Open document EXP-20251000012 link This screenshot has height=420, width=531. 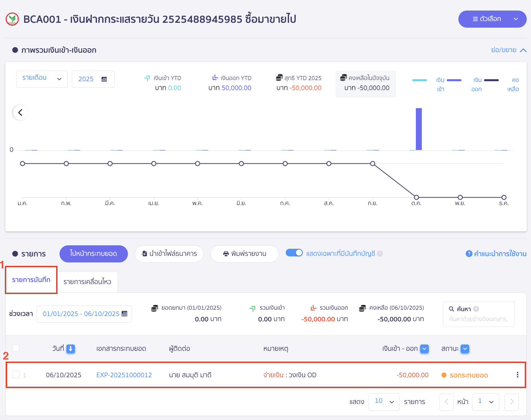point(124,375)
